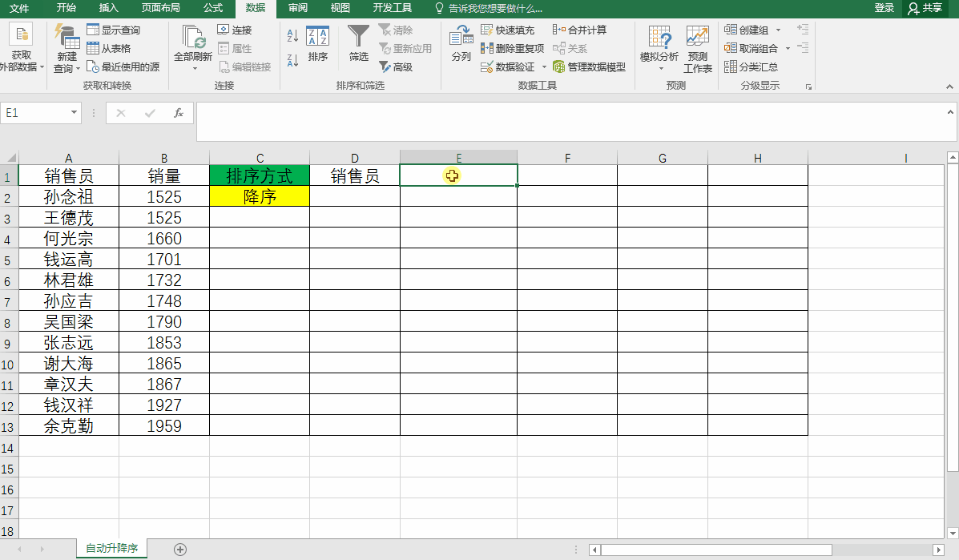The width and height of the screenshot is (959, 560).
Task: Open the New Query button
Action: 66,49
